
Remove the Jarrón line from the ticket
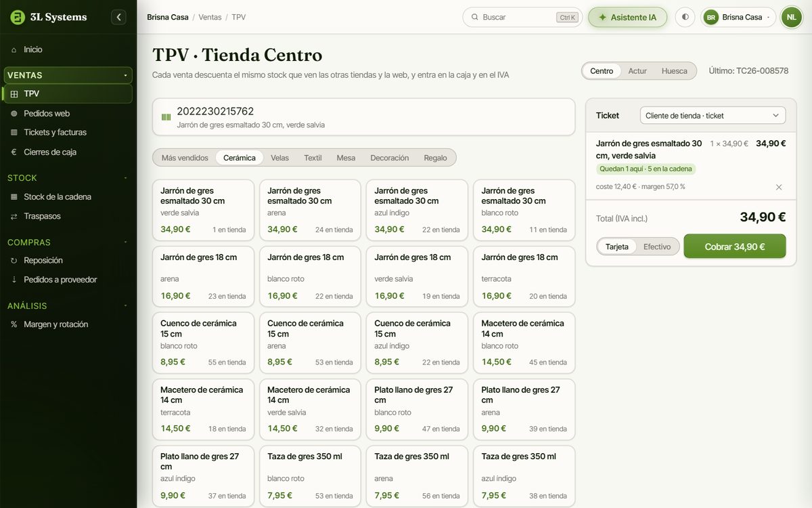click(779, 187)
